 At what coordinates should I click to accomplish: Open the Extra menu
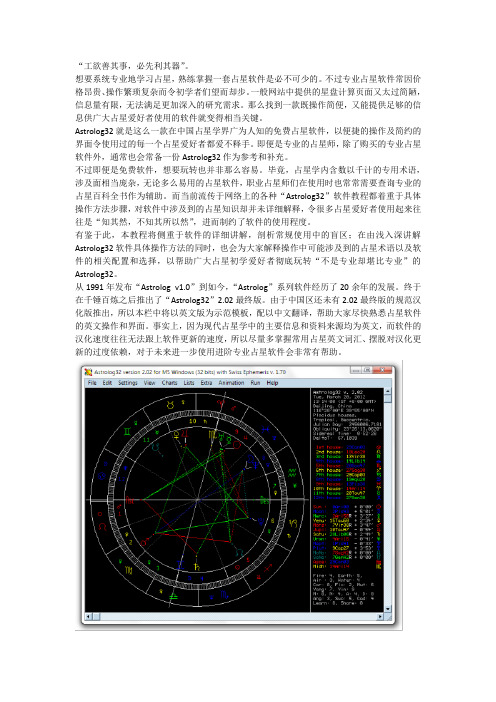[x=206, y=383]
